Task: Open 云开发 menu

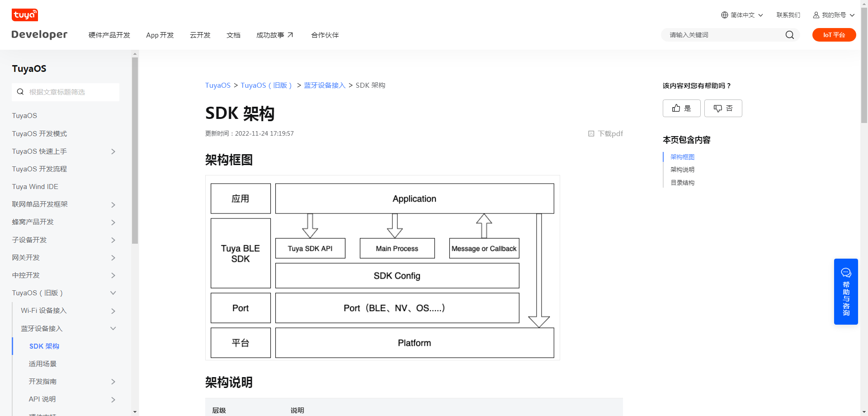Action: click(x=200, y=35)
